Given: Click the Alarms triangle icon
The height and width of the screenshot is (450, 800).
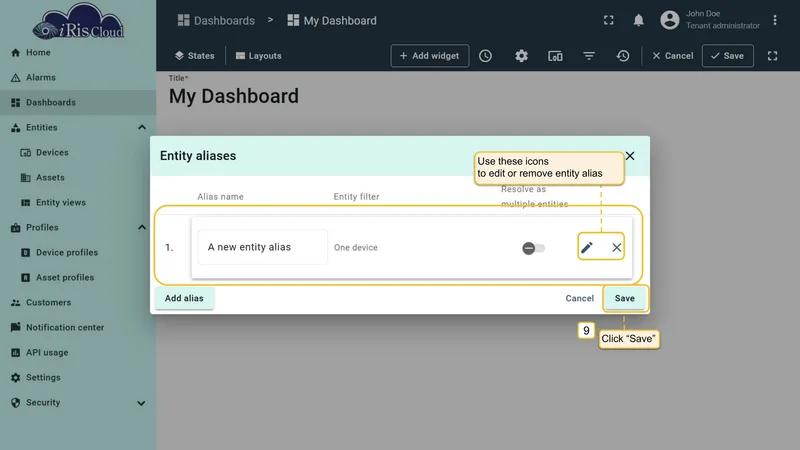Looking at the screenshot, I should [x=15, y=78].
